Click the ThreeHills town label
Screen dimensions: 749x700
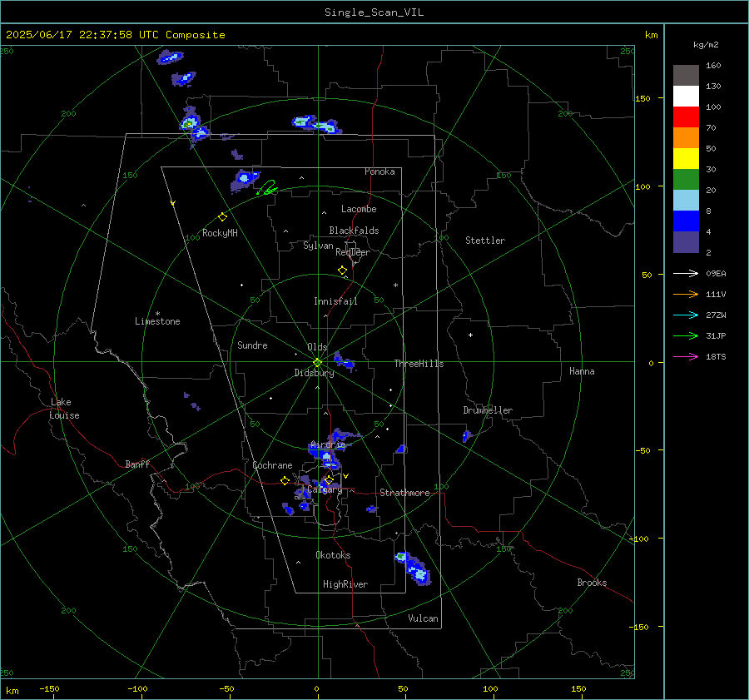tap(419, 364)
